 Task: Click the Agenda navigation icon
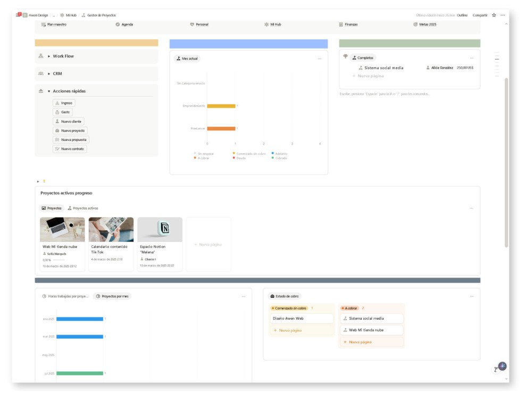(x=118, y=24)
